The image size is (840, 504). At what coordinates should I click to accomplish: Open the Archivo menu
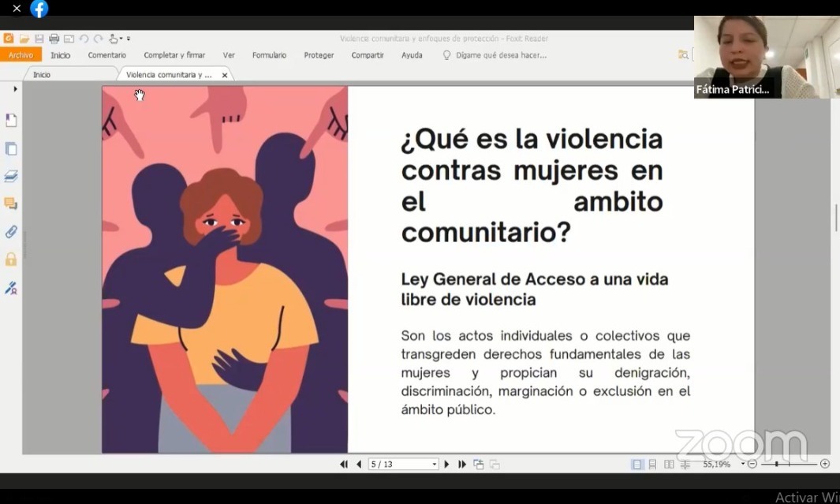point(21,54)
